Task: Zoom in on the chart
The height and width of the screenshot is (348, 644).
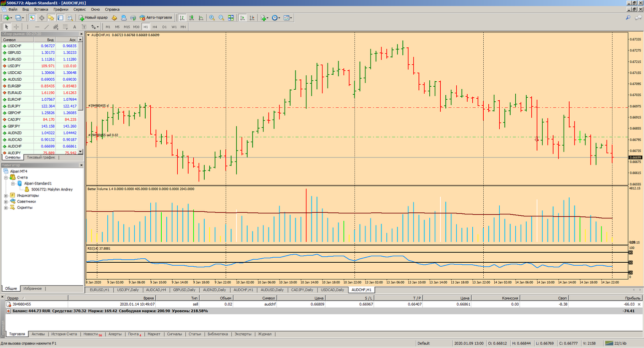Action: [212, 17]
